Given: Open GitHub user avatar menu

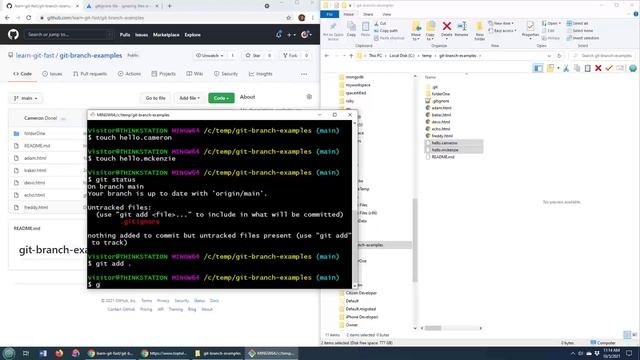Looking at the screenshot, I should 306,35.
